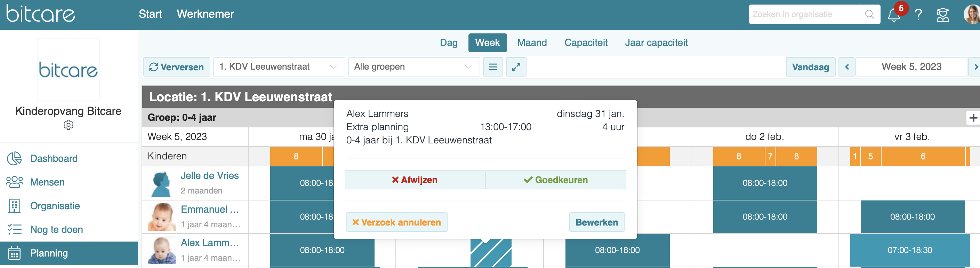This screenshot has width=980, height=268.
Task: Open organization settings gear icon
Action: click(x=69, y=125)
